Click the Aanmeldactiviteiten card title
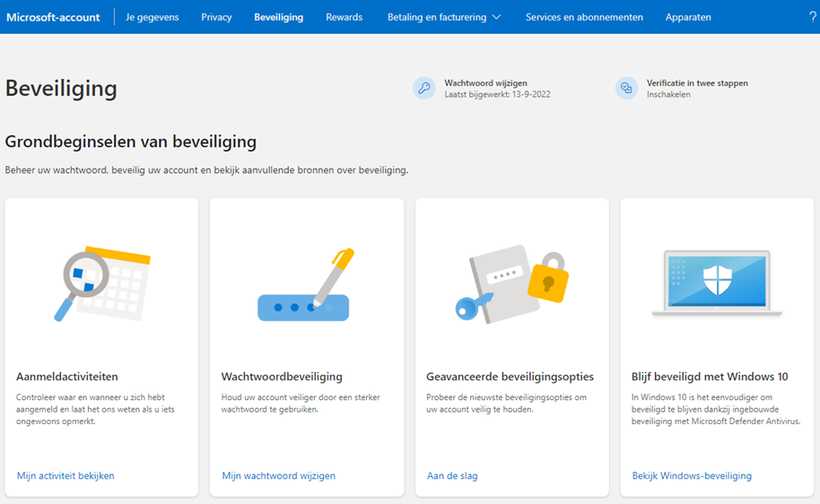The width and height of the screenshot is (820, 504). [67, 377]
